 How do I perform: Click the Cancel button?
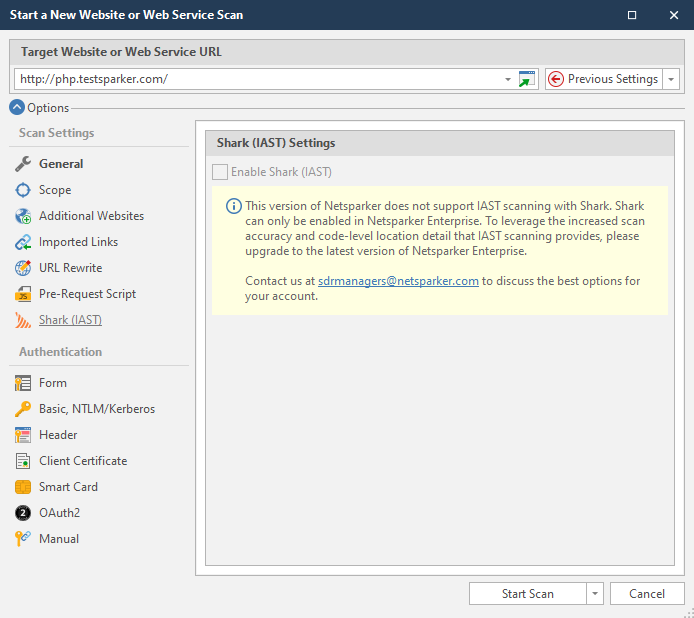(x=647, y=594)
